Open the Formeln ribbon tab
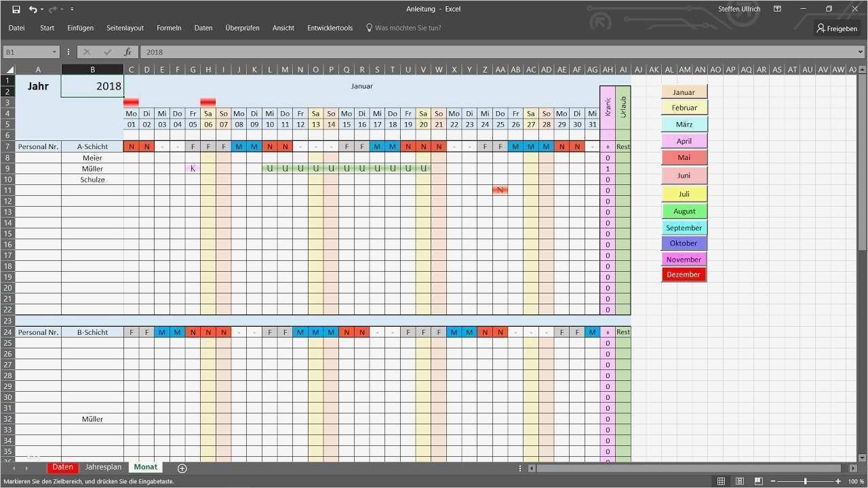The width and height of the screenshot is (868, 488). tap(169, 28)
